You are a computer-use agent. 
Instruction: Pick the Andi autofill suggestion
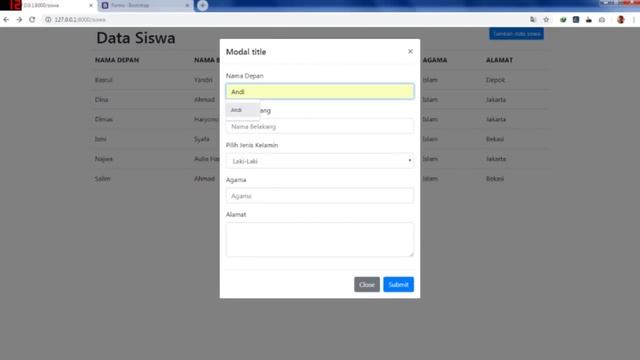point(243,110)
